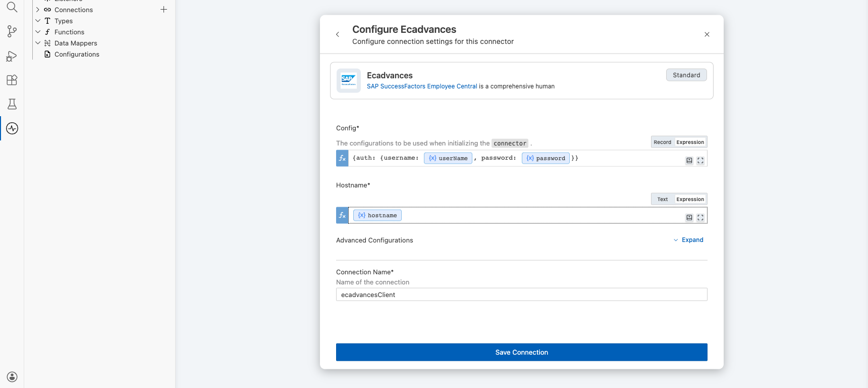This screenshot has height=388, width=868.
Task: Add a new connection with plus icon
Action: (x=164, y=10)
